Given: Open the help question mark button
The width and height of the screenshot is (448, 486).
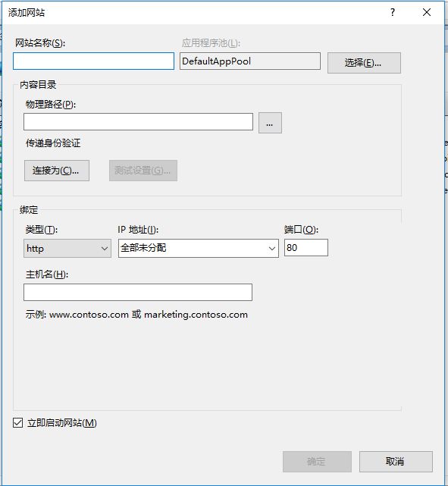Looking at the screenshot, I should pyautogui.click(x=393, y=12).
